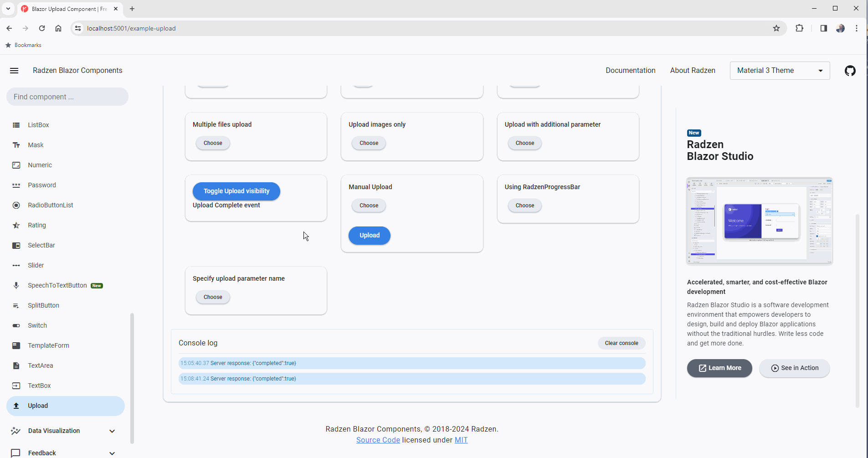Viewport: 868px width, 458px height.
Task: Click the browser address bar URL
Action: point(131,28)
